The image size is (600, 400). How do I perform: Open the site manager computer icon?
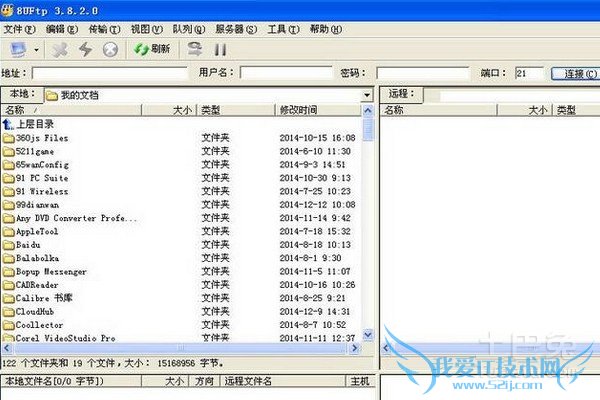pos(18,49)
